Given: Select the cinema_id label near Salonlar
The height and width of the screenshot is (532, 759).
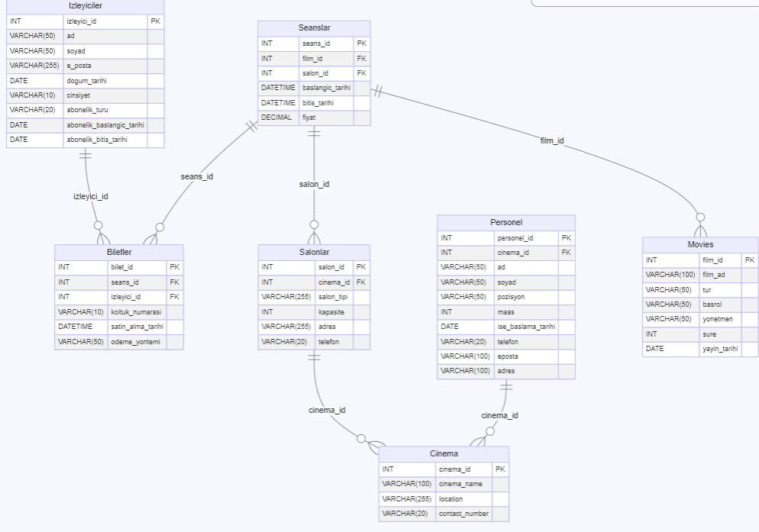Looking at the screenshot, I should tap(325, 410).
